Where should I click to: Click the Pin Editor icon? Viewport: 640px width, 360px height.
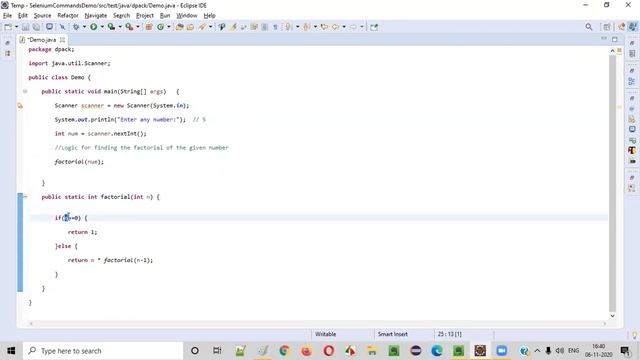tap(374, 27)
